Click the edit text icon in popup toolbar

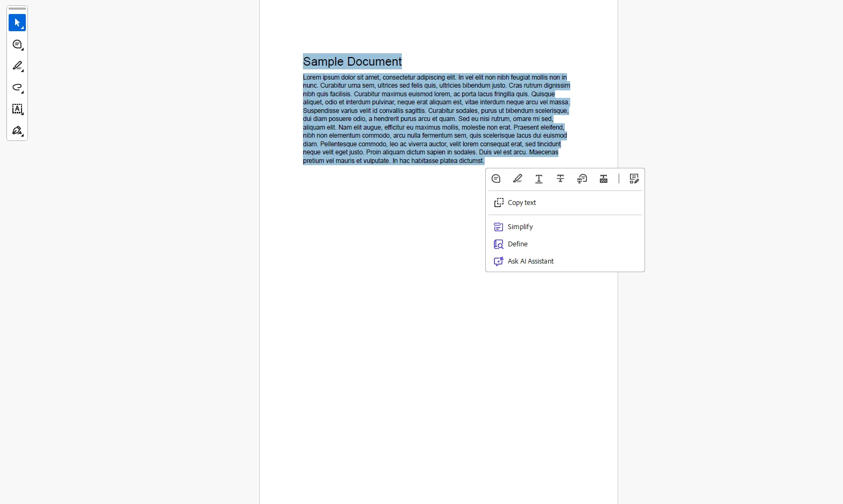pyautogui.click(x=634, y=179)
